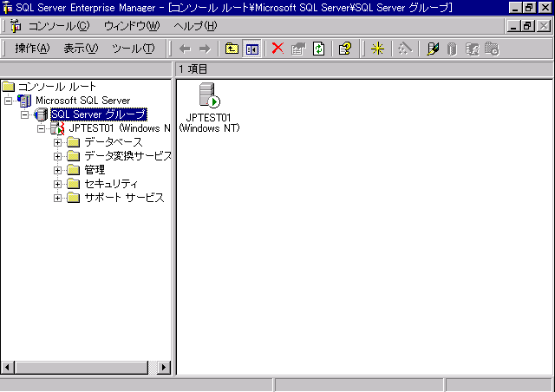Click New Login toolbar icon
The width and height of the screenshot is (555, 392).
coord(472,49)
